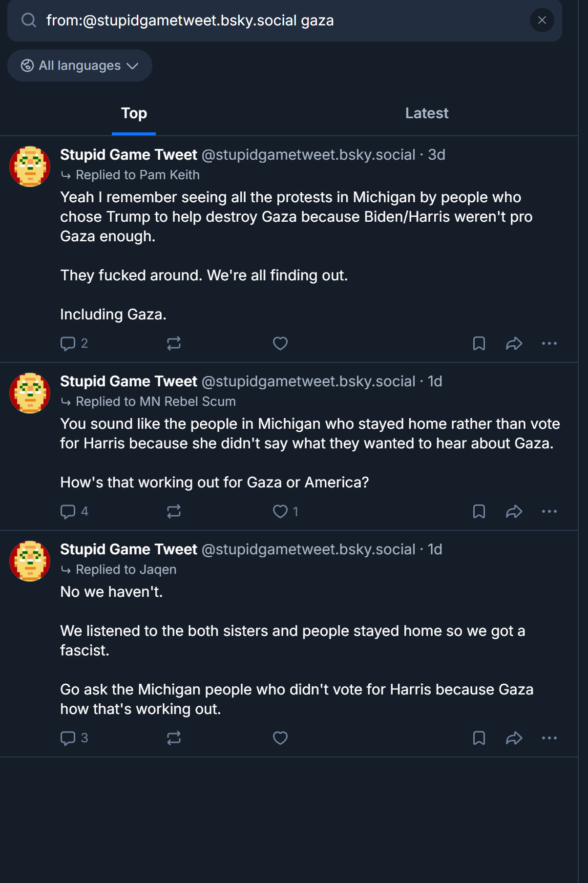
Task: Repost the reply to MN Rebel Scum
Action: click(x=174, y=511)
